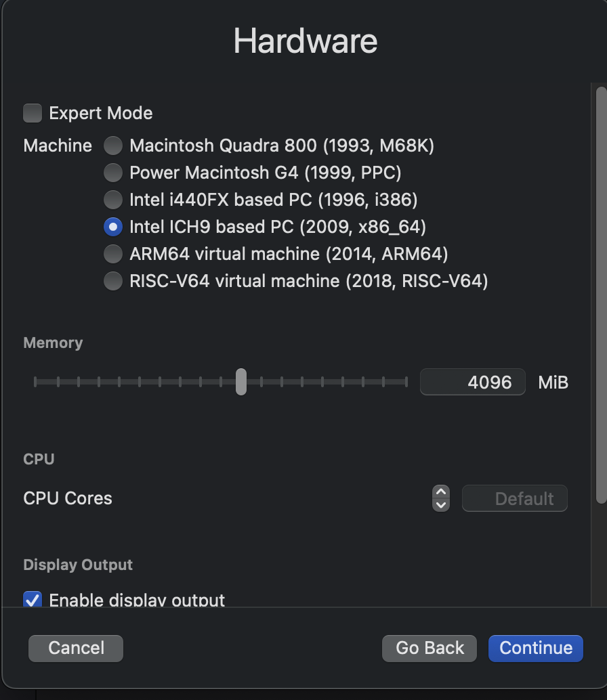The width and height of the screenshot is (607, 700).
Task: Select Macintosh Quadra 800 machine option
Action: (113, 146)
